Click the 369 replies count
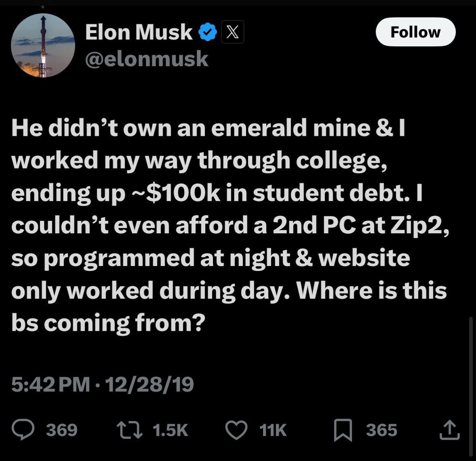476x461 pixels. (62, 430)
